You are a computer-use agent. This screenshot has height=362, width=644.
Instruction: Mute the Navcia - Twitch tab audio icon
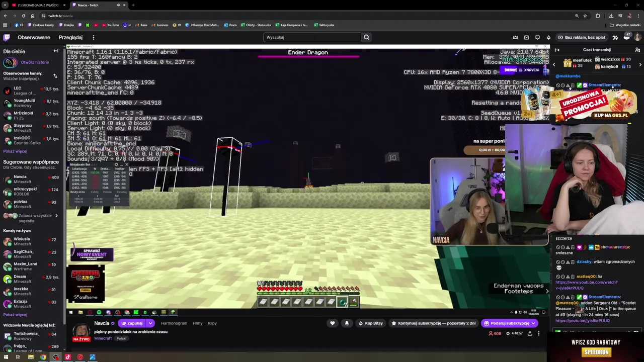tap(118, 5)
